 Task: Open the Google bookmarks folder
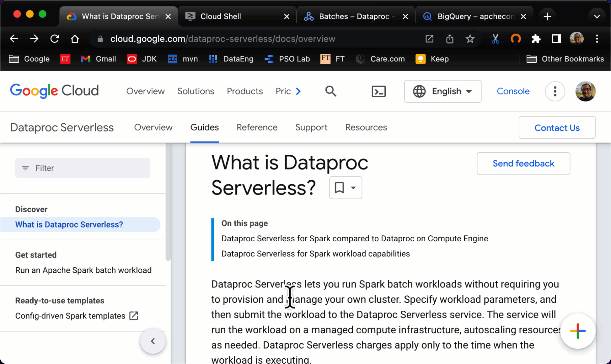pyautogui.click(x=29, y=59)
